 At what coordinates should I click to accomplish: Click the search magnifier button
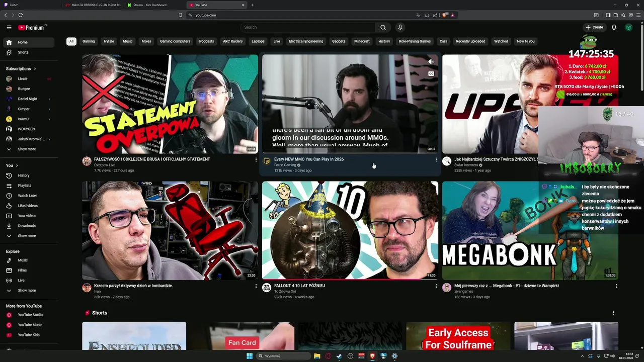click(383, 27)
